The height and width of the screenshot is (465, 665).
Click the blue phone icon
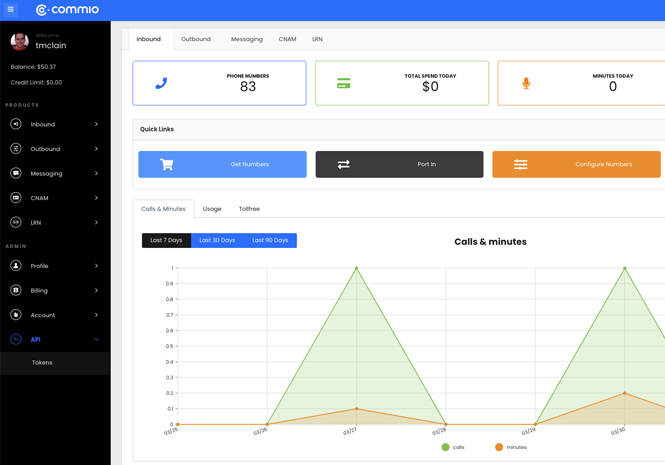pos(161,83)
